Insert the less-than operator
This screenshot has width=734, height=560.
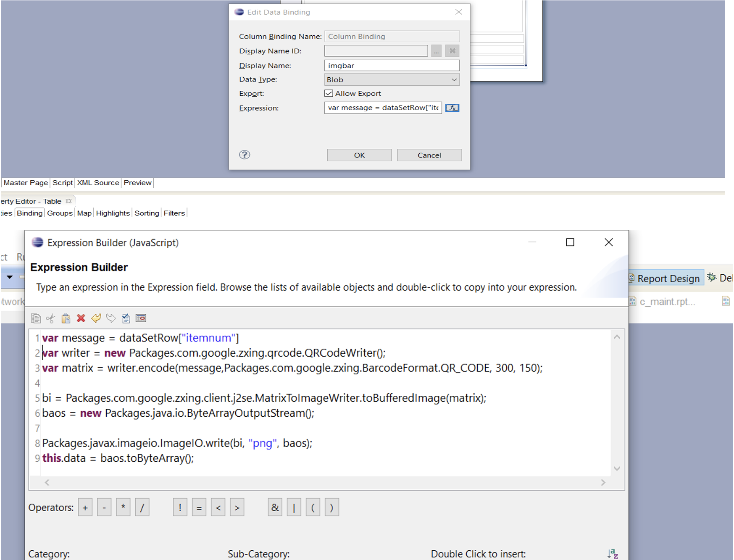(x=218, y=507)
